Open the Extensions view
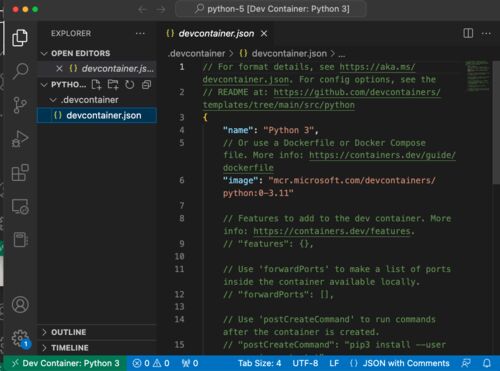The image size is (500, 371). (x=20, y=172)
